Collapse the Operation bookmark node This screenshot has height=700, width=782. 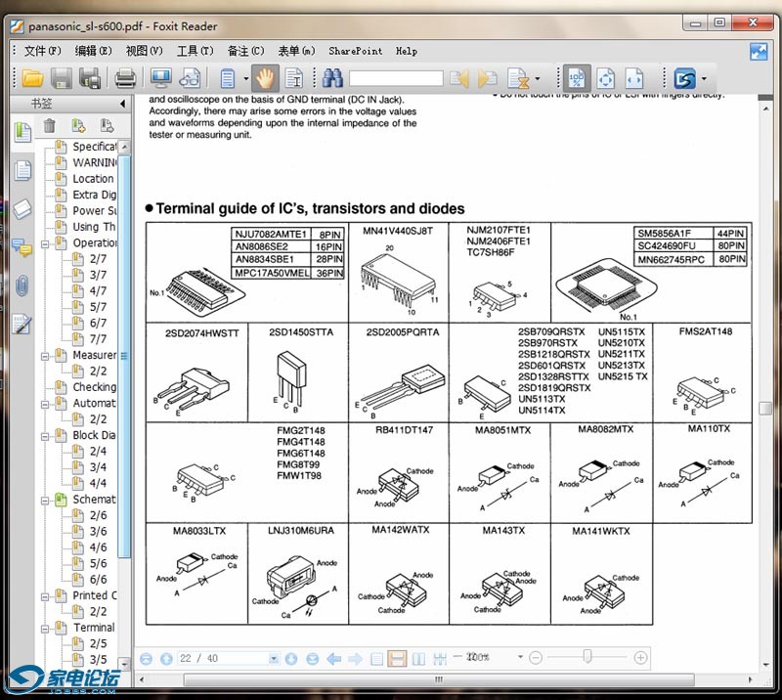[x=45, y=244]
